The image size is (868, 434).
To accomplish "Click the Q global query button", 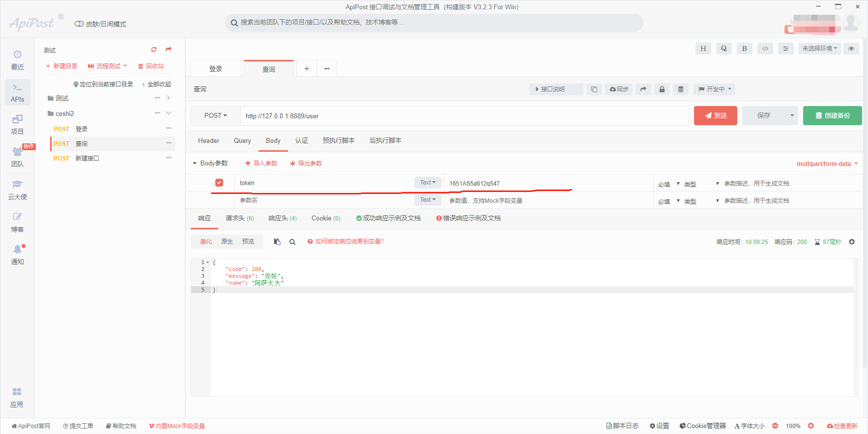I will pos(724,49).
